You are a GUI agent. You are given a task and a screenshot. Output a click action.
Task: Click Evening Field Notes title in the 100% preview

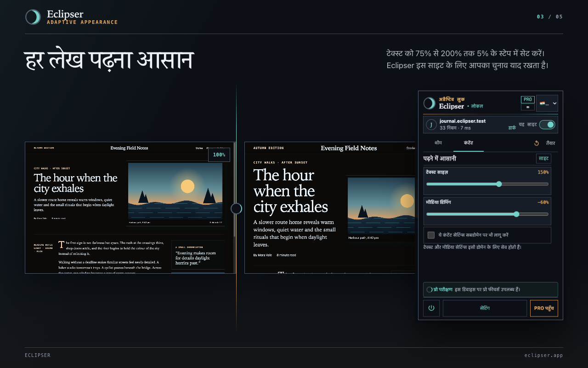pyautogui.click(x=129, y=148)
